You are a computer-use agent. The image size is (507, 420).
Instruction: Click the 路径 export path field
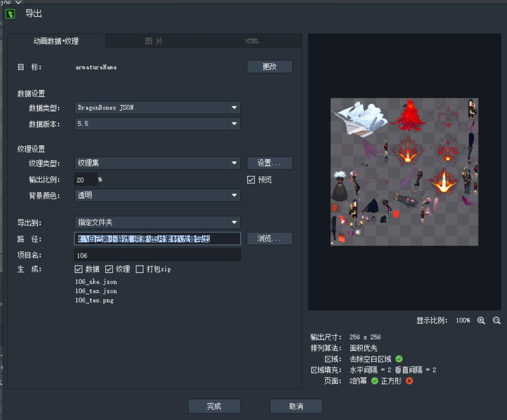click(x=157, y=239)
